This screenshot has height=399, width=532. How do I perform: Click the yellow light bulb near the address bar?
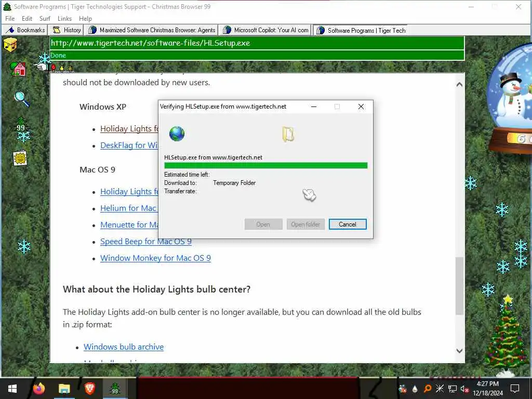click(x=62, y=68)
